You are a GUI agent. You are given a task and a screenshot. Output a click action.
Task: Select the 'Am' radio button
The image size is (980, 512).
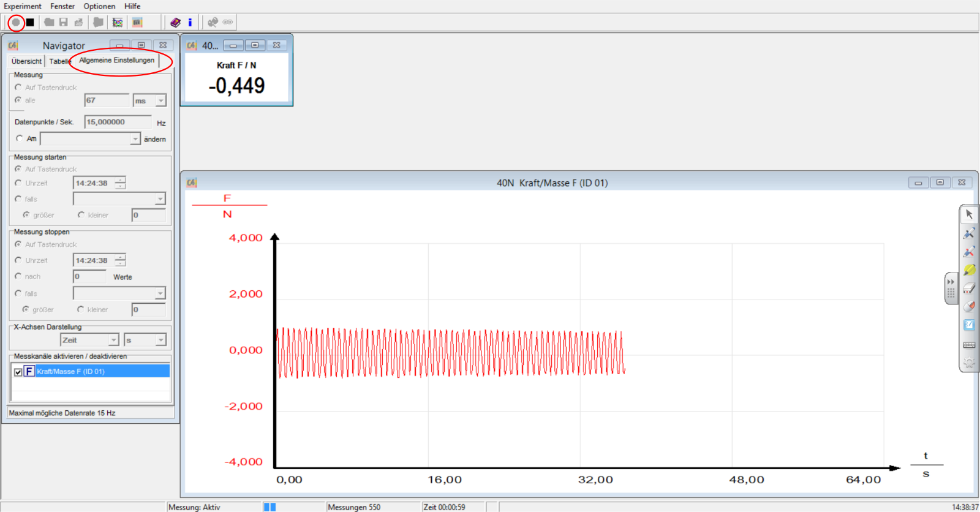point(20,138)
